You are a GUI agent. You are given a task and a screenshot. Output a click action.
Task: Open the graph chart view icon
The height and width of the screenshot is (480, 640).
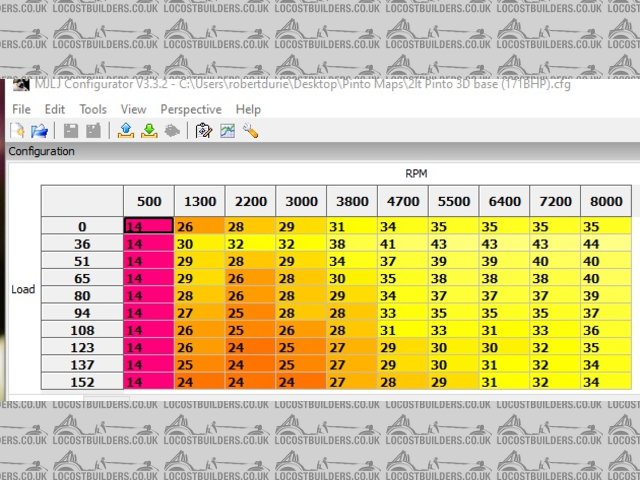pos(227,130)
